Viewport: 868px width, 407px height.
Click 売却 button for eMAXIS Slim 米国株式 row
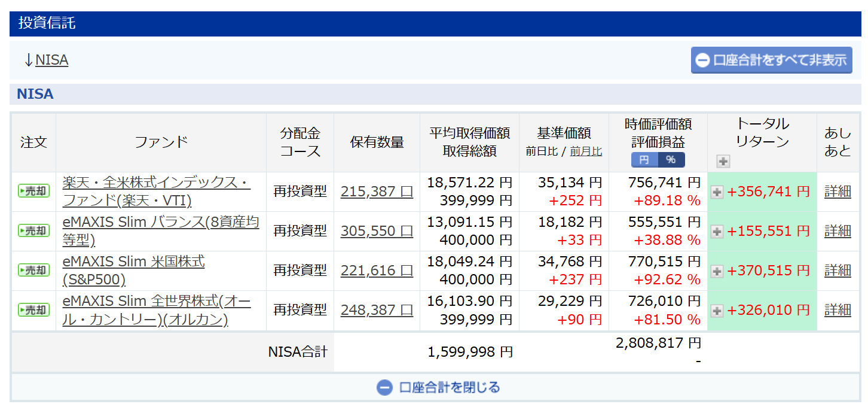click(34, 270)
